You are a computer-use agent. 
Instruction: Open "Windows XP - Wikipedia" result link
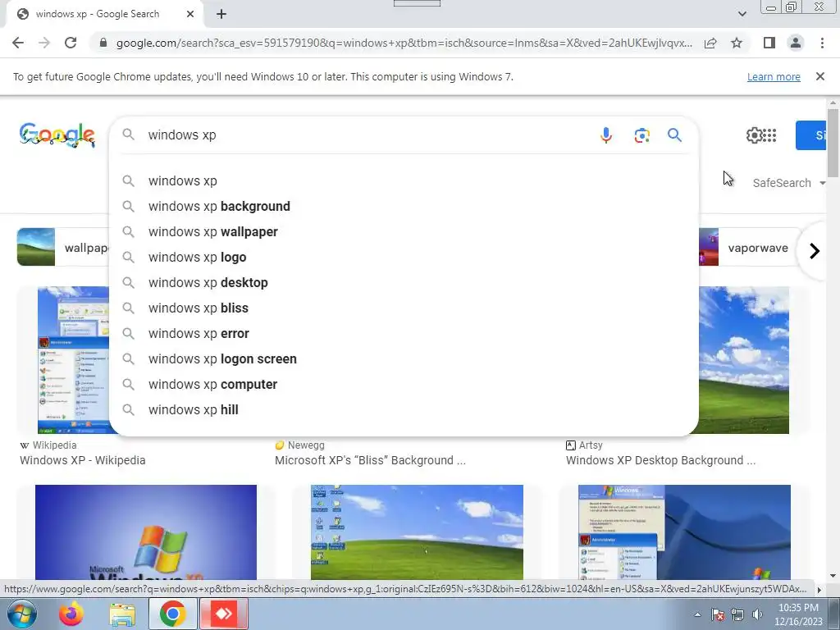pos(83,460)
